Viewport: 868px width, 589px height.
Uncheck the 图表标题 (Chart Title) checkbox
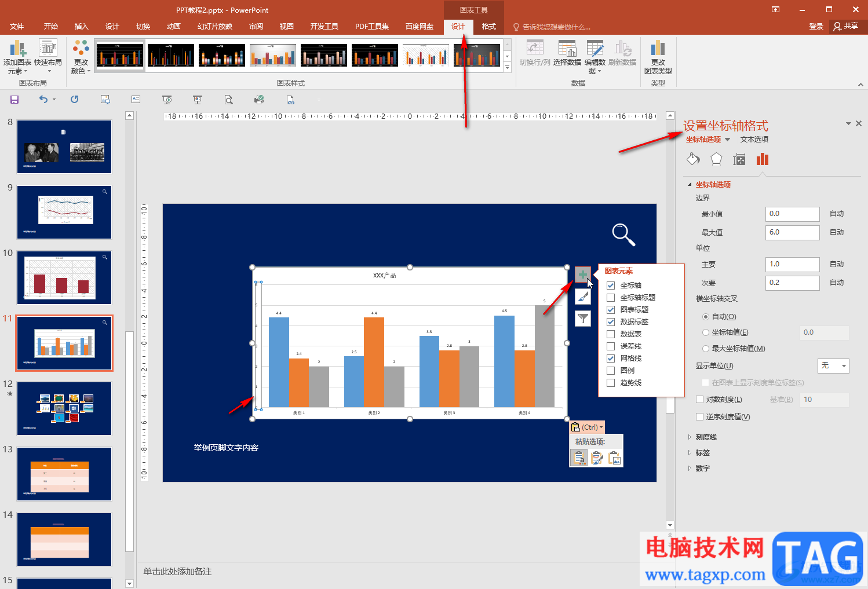[611, 310]
